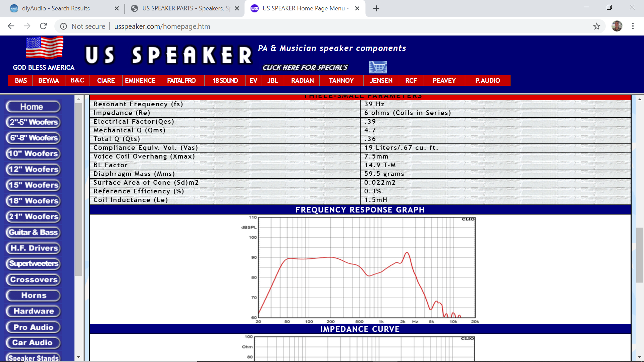This screenshot has height=362, width=644.
Task: Close the US SPEAKER PARTS tab
Action: pos(237,8)
